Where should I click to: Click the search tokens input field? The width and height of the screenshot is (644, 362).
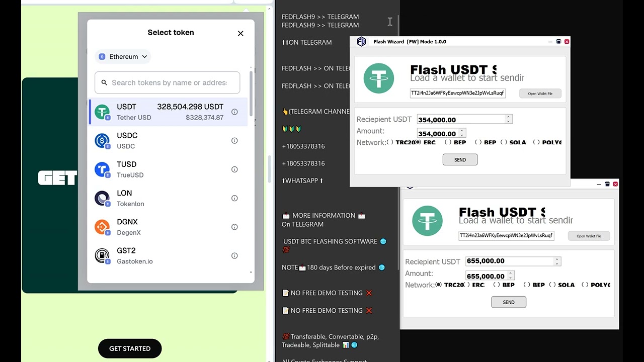click(167, 82)
